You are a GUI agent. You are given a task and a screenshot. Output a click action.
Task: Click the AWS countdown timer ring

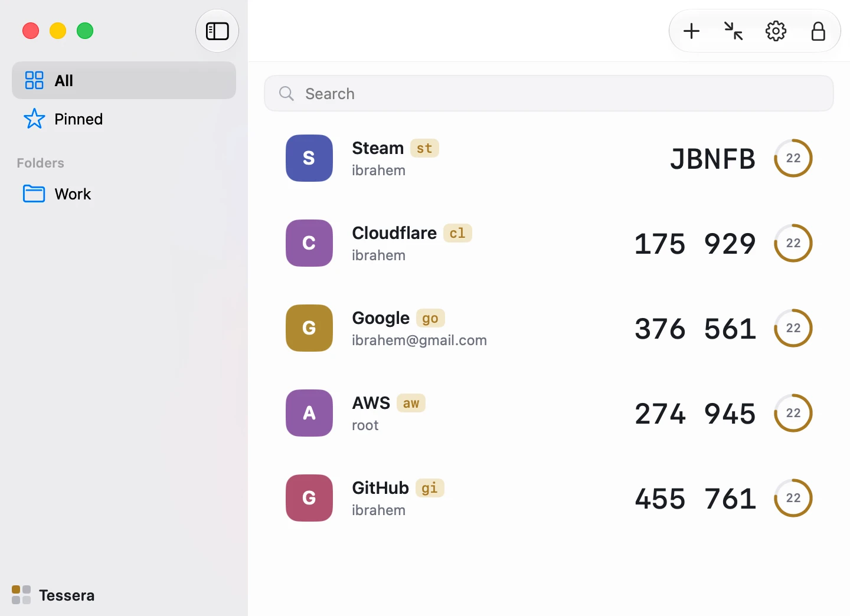point(793,413)
